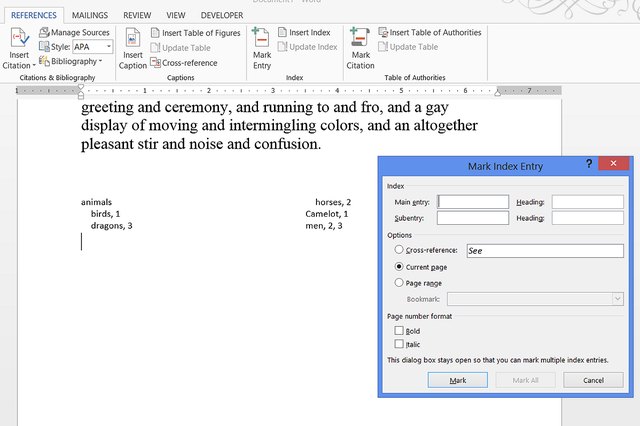Open the View tab
Viewport: 640px width, 426px height.
coord(176,16)
